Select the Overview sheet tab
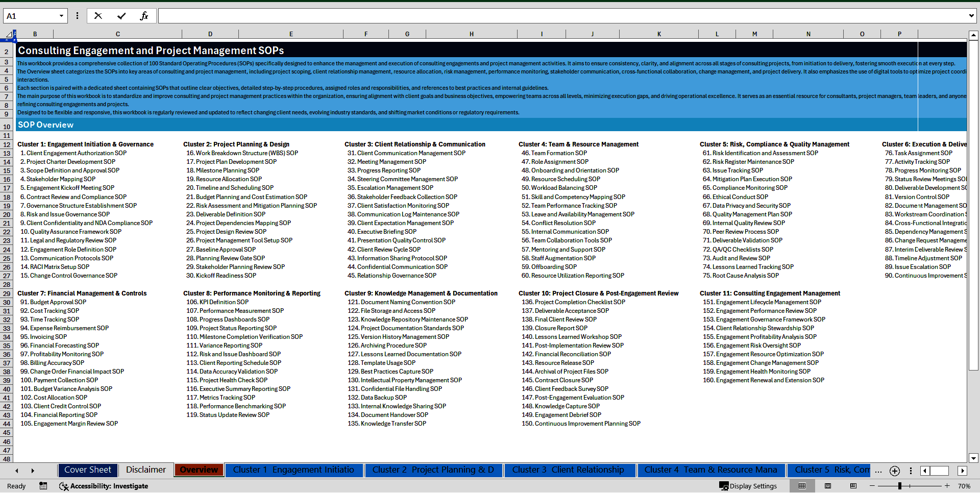This screenshot has height=493, width=980. [x=199, y=470]
